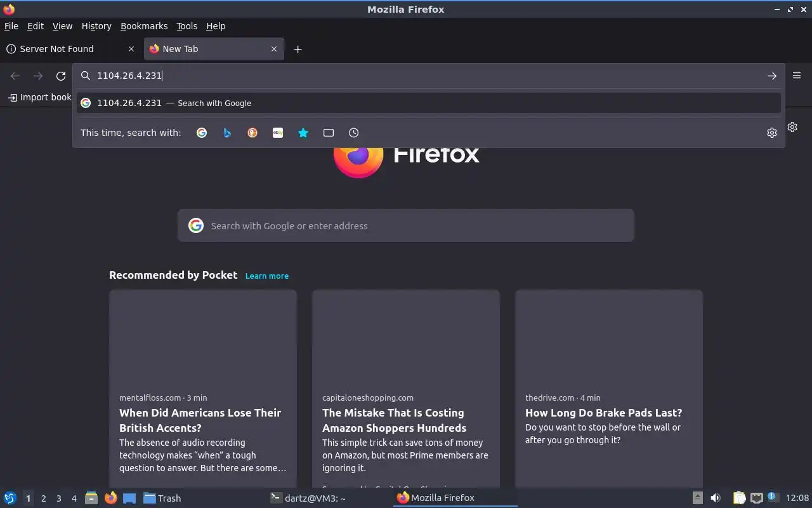
Task: Reload the current page
Action: pyautogui.click(x=61, y=76)
